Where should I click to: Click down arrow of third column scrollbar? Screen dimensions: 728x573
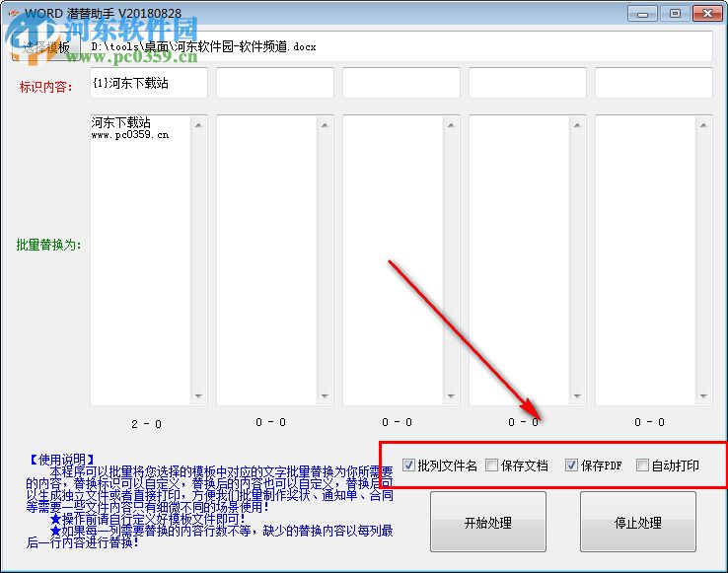451,396
